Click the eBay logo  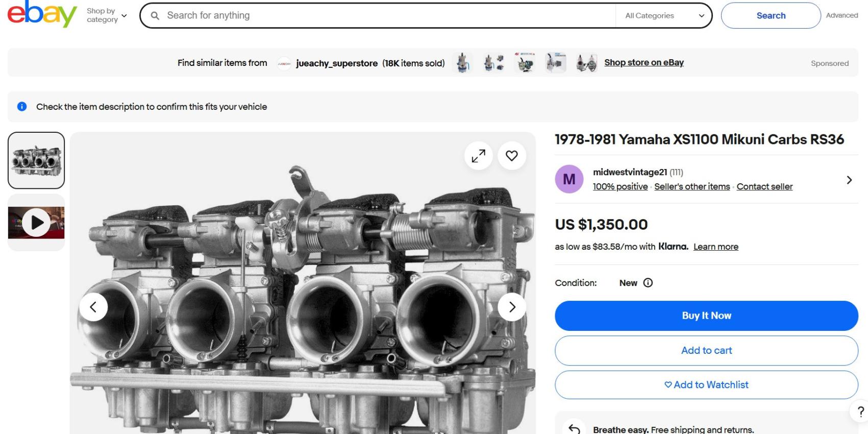click(x=42, y=14)
